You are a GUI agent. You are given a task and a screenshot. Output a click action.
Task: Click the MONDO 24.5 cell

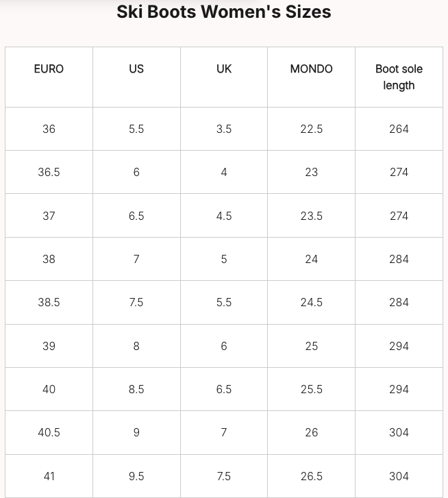[312, 302]
